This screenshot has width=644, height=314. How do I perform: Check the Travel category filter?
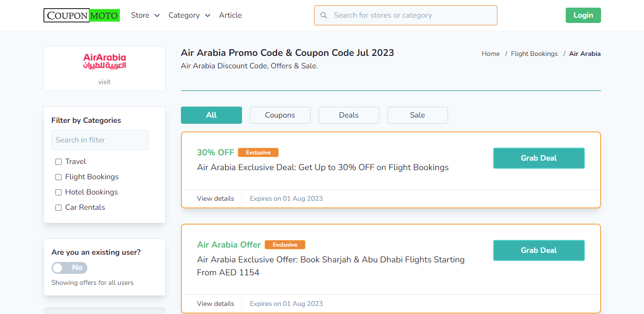(58, 162)
